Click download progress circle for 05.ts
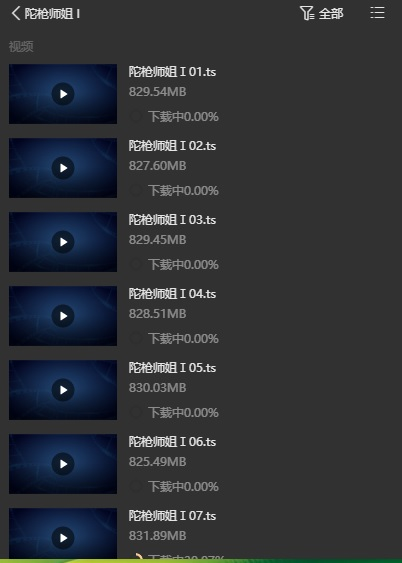This screenshot has width=402, height=563. click(136, 412)
